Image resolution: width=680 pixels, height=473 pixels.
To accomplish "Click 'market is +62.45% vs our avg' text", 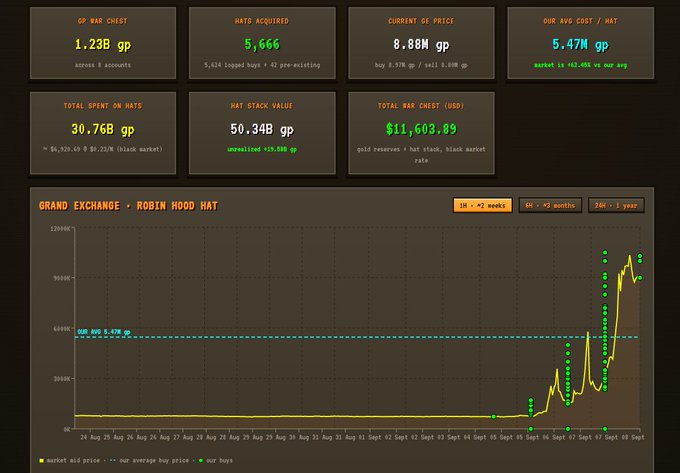I will coord(580,65).
